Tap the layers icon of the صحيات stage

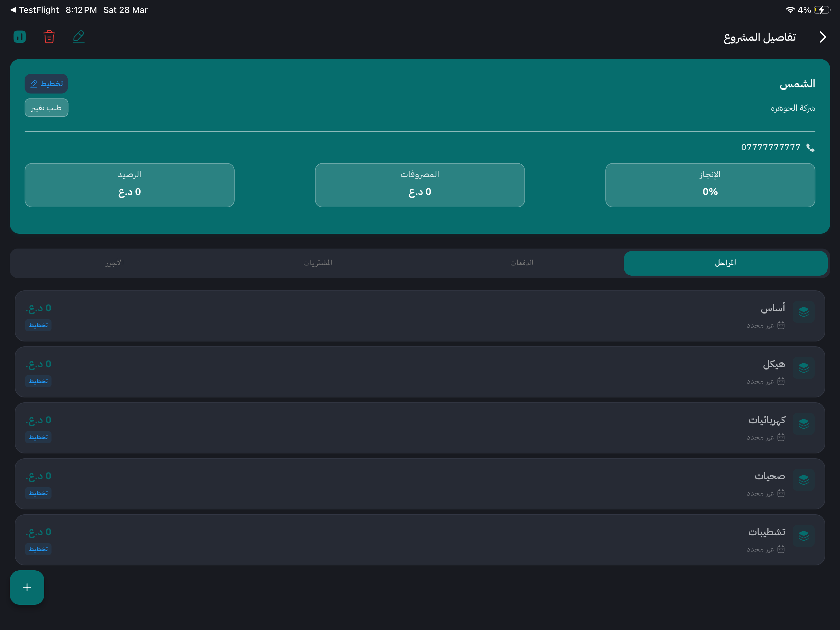point(803,480)
